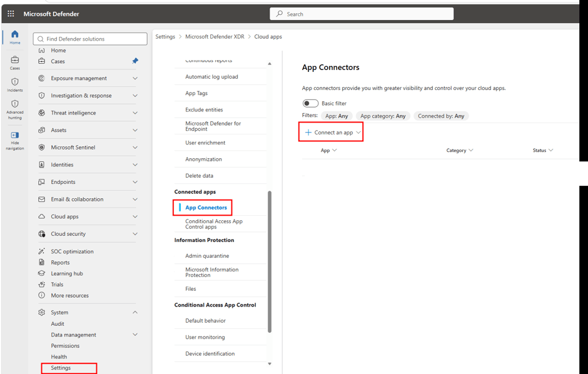Click the top Search box
This screenshot has height=374, width=588.
[362, 14]
